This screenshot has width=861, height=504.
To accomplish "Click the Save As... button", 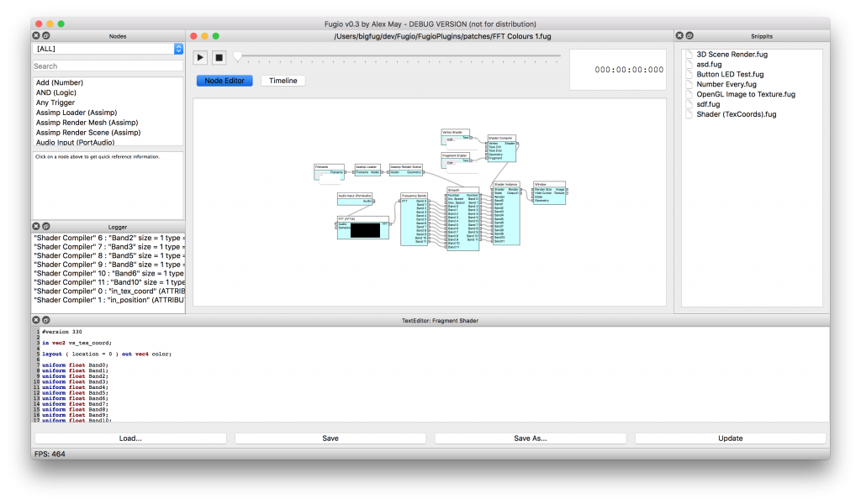I will [529, 438].
